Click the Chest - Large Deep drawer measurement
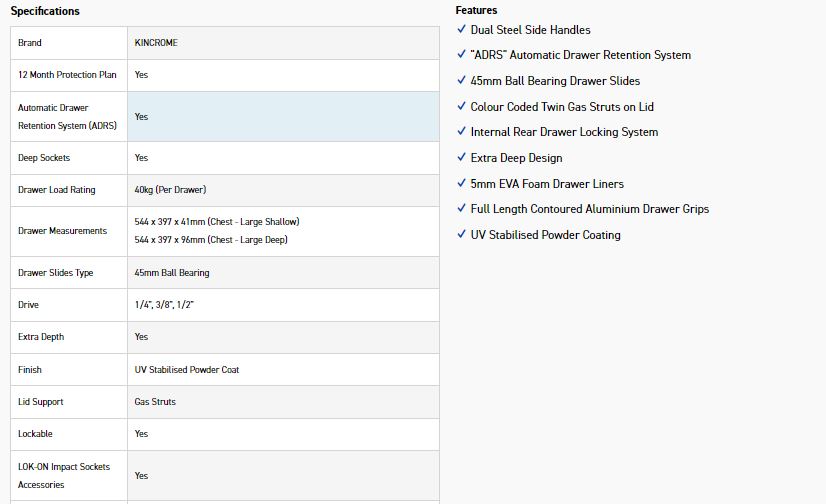Screen dimensions: 826x504 point(214,240)
